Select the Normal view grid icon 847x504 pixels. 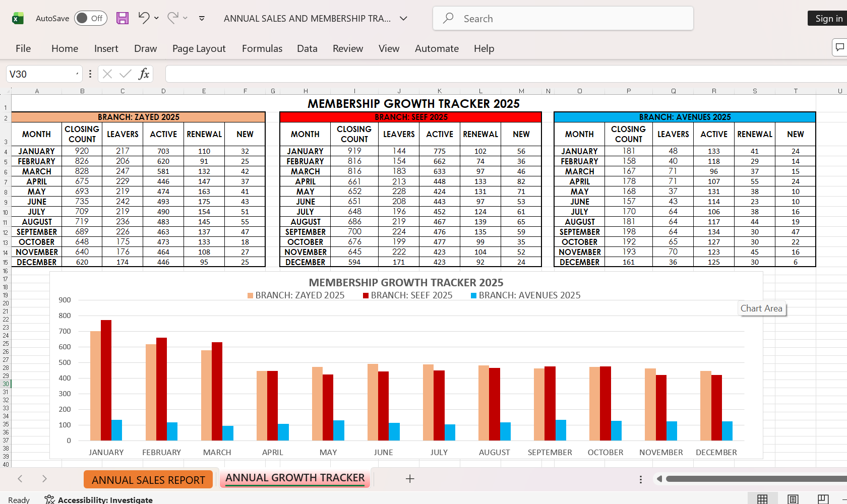coord(762,499)
